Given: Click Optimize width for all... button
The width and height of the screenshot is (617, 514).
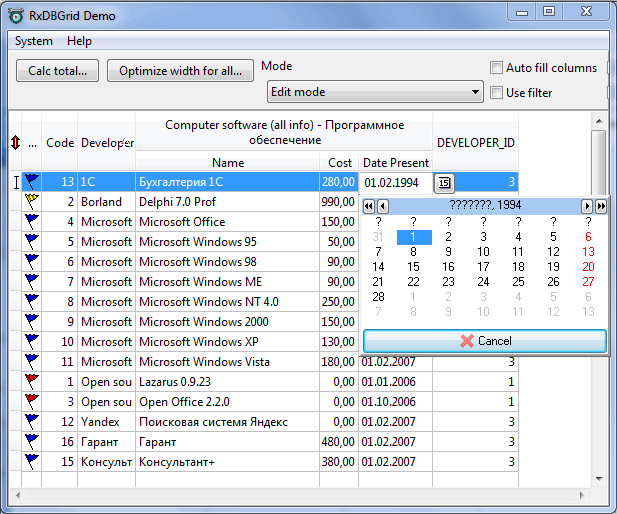Looking at the screenshot, I should 180,71.
